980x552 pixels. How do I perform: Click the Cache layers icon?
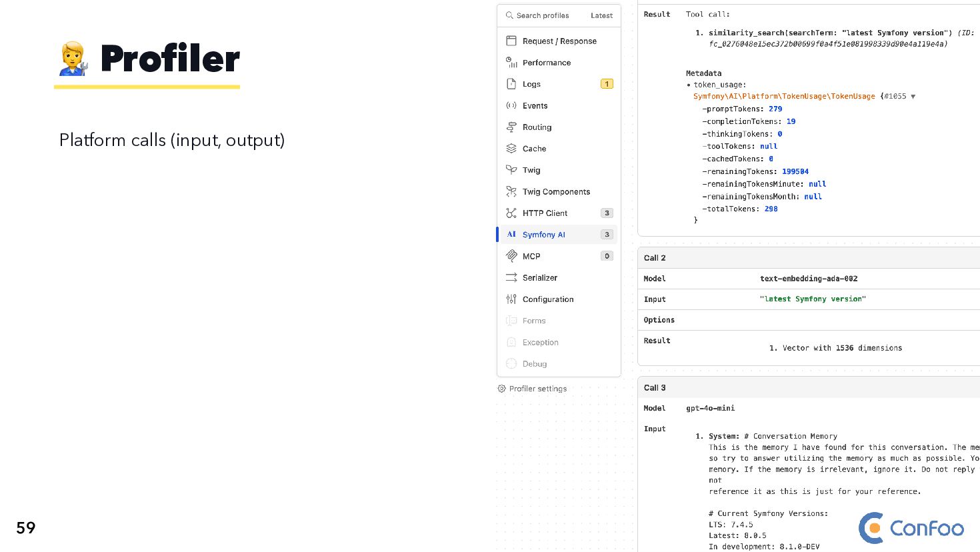(x=511, y=149)
